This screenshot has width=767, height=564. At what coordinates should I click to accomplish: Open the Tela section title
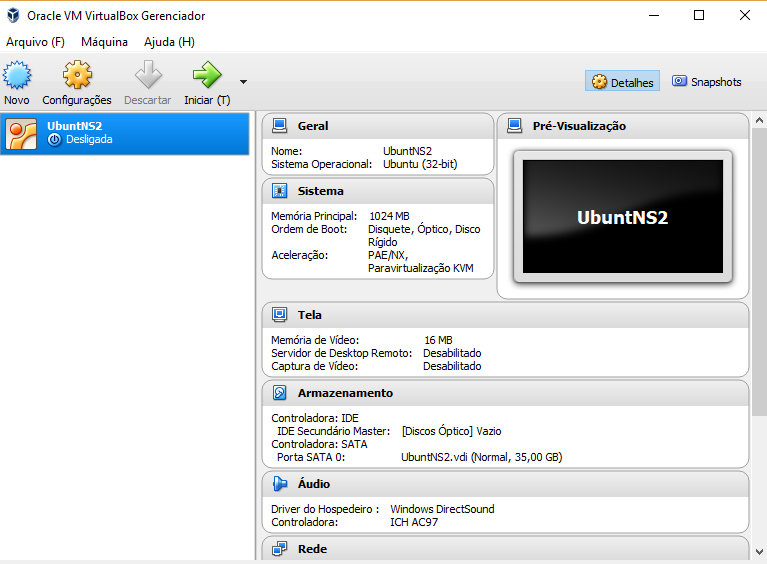[x=310, y=315]
